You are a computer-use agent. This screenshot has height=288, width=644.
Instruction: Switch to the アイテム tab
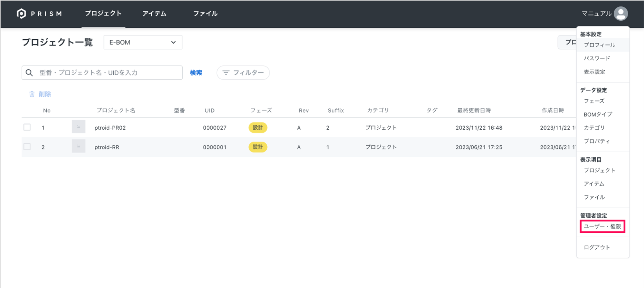pyautogui.click(x=154, y=14)
